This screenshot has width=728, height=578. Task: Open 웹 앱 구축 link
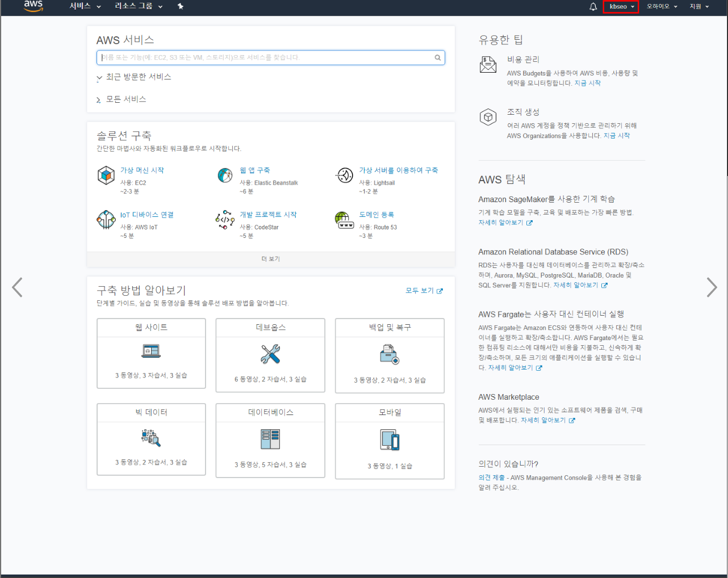point(254,170)
